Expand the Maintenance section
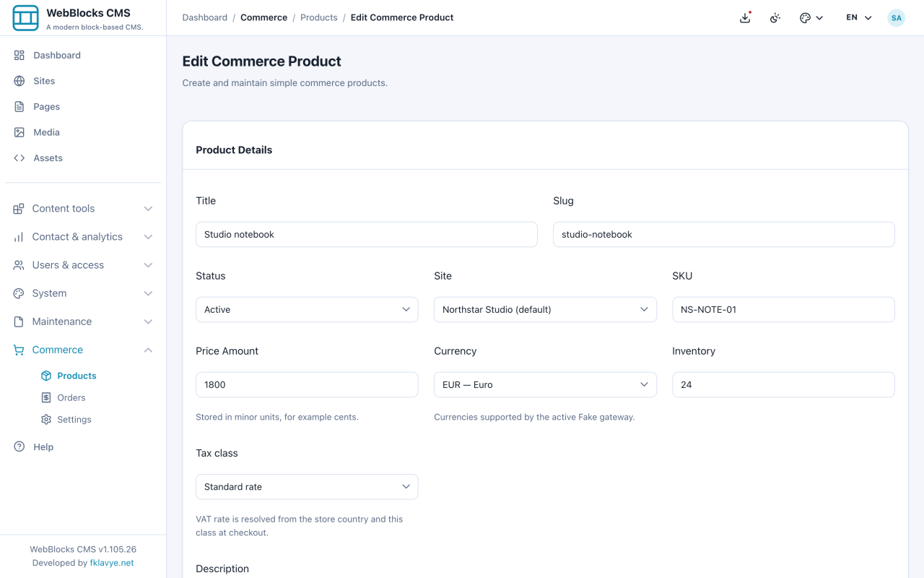The image size is (924, 578). coord(83,321)
